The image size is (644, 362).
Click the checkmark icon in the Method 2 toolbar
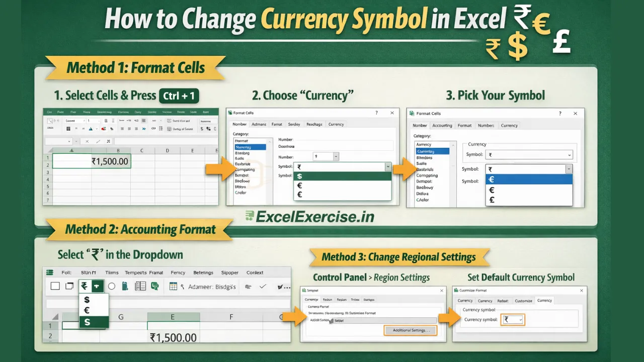click(263, 286)
